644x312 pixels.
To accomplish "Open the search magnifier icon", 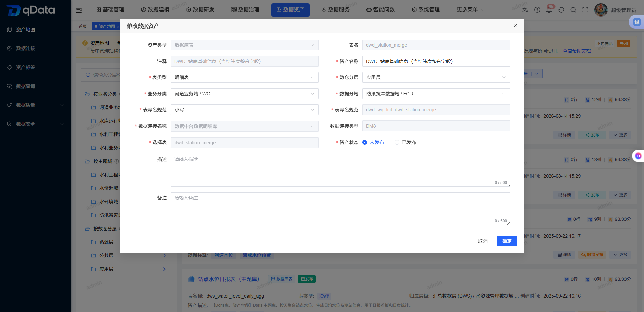I will click(x=573, y=10).
